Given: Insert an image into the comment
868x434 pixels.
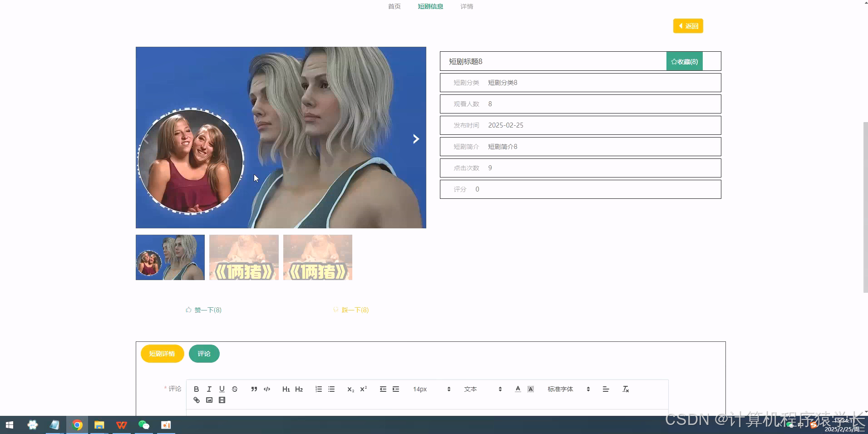Looking at the screenshot, I should point(209,400).
